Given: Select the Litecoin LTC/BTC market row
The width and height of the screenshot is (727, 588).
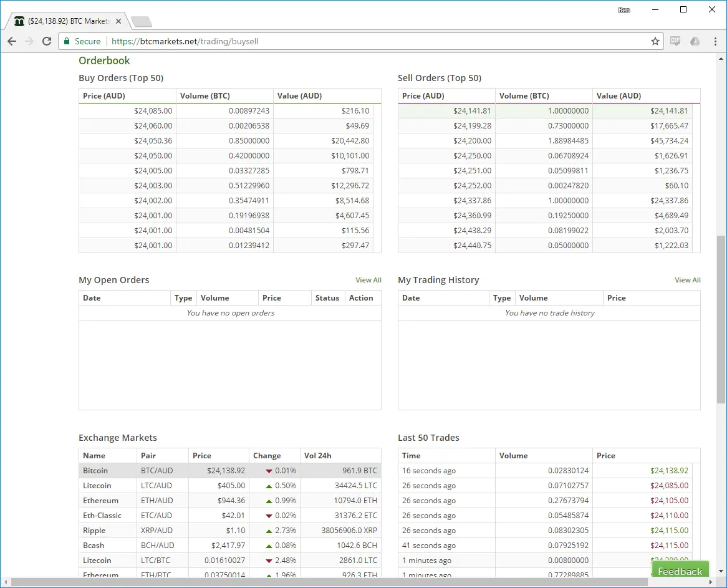Looking at the screenshot, I should coord(230,560).
